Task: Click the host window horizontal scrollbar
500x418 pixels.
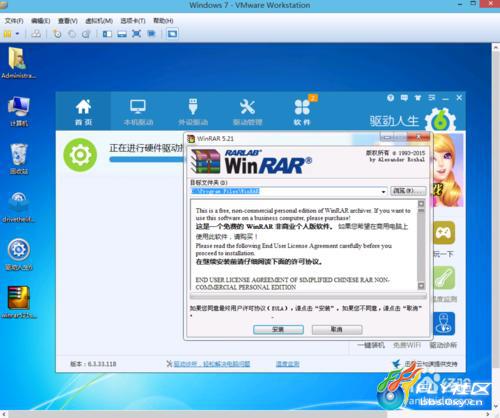Action: pyautogui.click(x=247, y=414)
